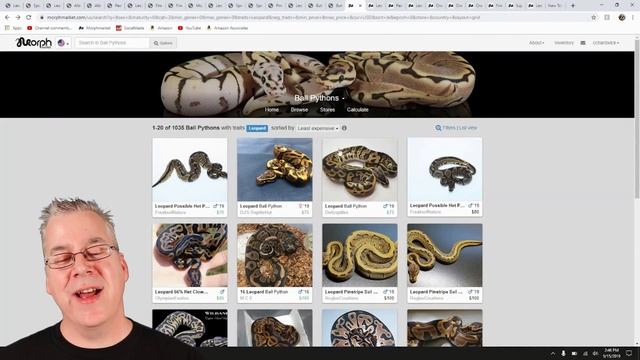This screenshot has height=360, width=640.
Task: Expand the Ball Pythons category dropdown
Action: (x=319, y=98)
